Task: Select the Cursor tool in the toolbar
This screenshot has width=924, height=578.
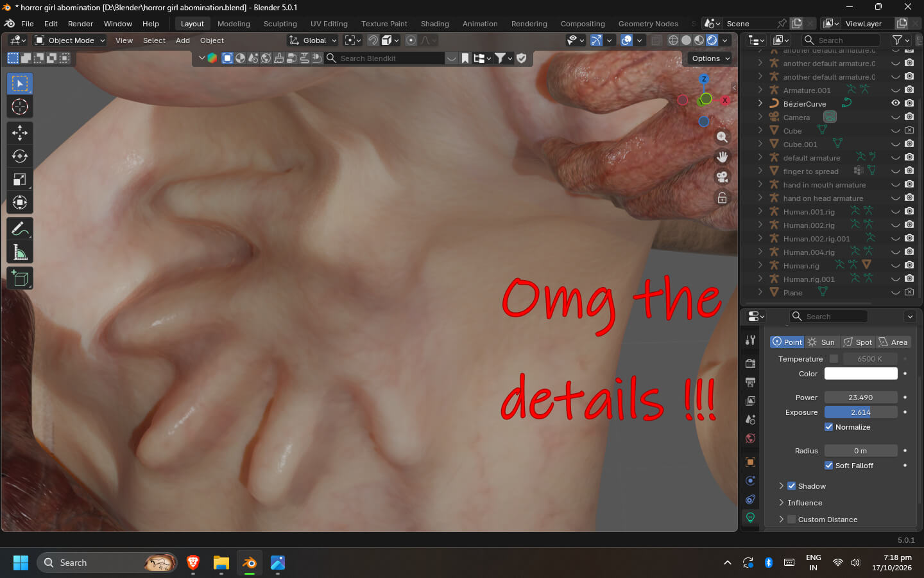Action: click(20, 107)
